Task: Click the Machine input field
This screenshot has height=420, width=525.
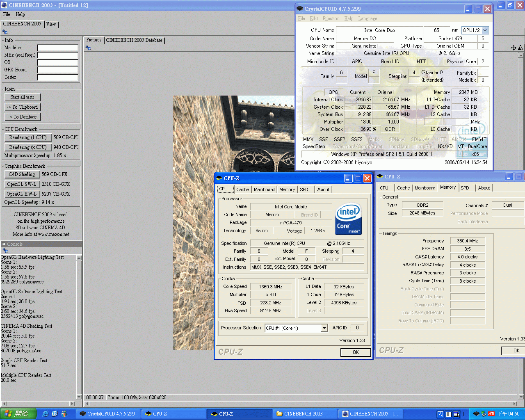Action: pyautogui.click(x=58, y=48)
